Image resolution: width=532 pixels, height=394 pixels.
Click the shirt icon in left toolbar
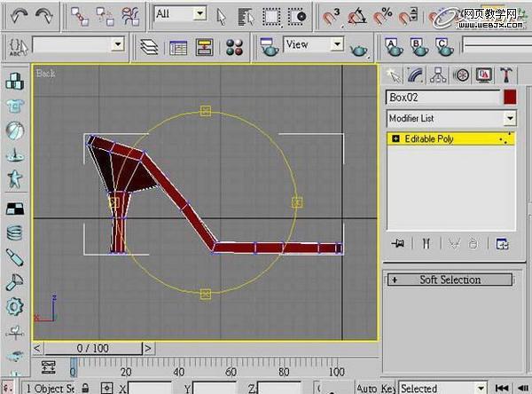tap(15, 106)
